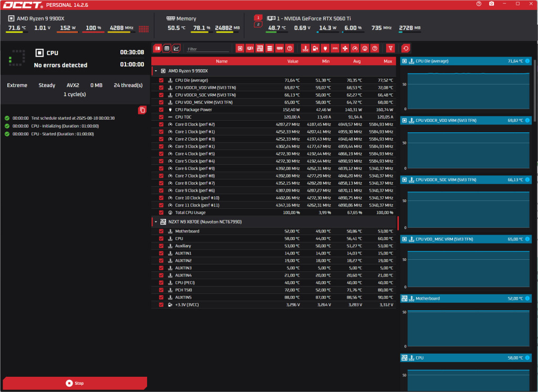Take a screenshot with the camera icon
Image resolution: width=538 pixels, height=392 pixels.
491,4
